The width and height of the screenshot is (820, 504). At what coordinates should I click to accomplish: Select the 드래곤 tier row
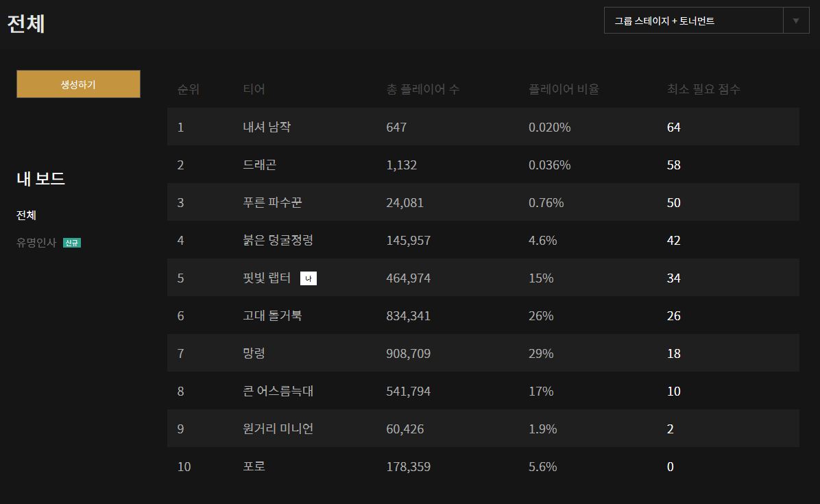483,165
